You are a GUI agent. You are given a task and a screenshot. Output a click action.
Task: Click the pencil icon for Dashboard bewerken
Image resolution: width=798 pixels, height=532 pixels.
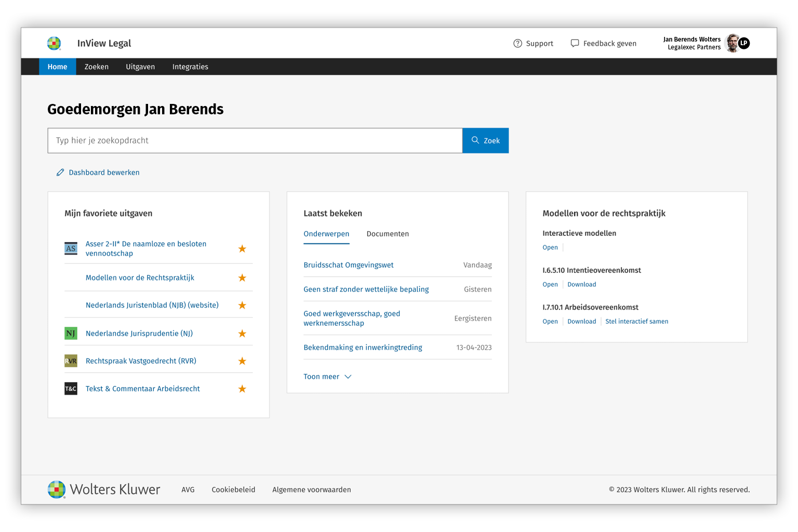tap(60, 172)
